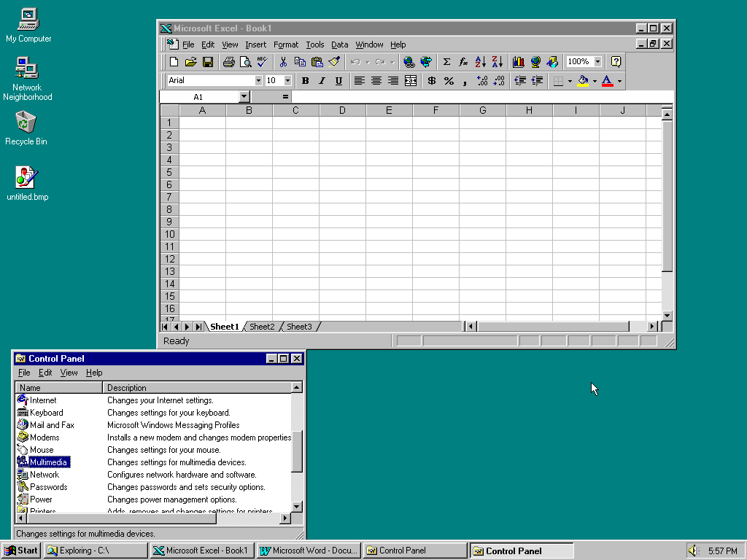Click the Excel formula bar input
The image size is (747, 560).
tap(482, 97)
